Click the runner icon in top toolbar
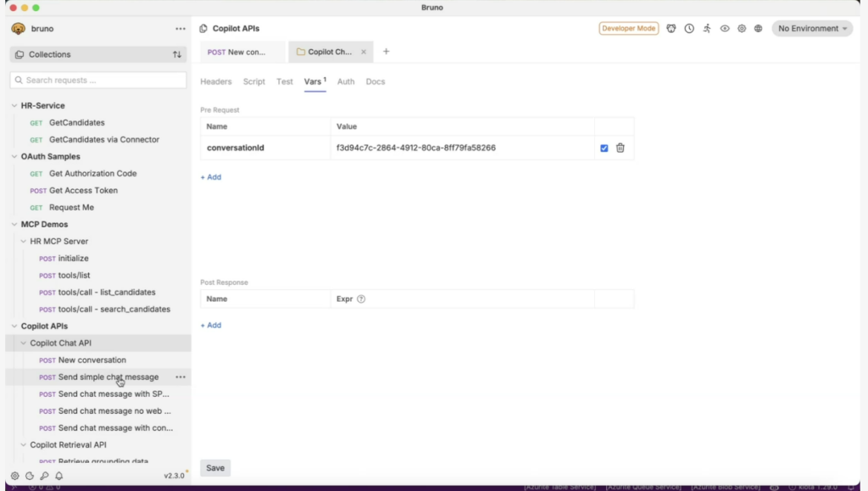The image size is (868, 491). [x=707, y=29]
